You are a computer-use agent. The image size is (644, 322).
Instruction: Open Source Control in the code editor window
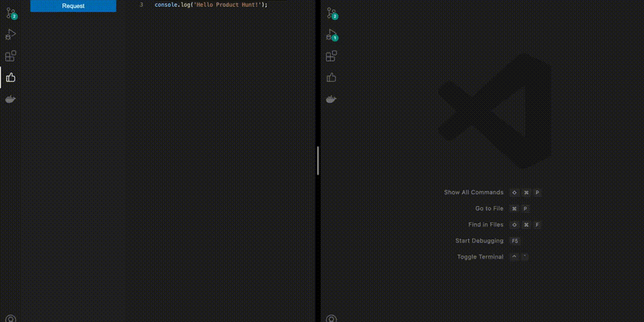pyautogui.click(x=11, y=13)
